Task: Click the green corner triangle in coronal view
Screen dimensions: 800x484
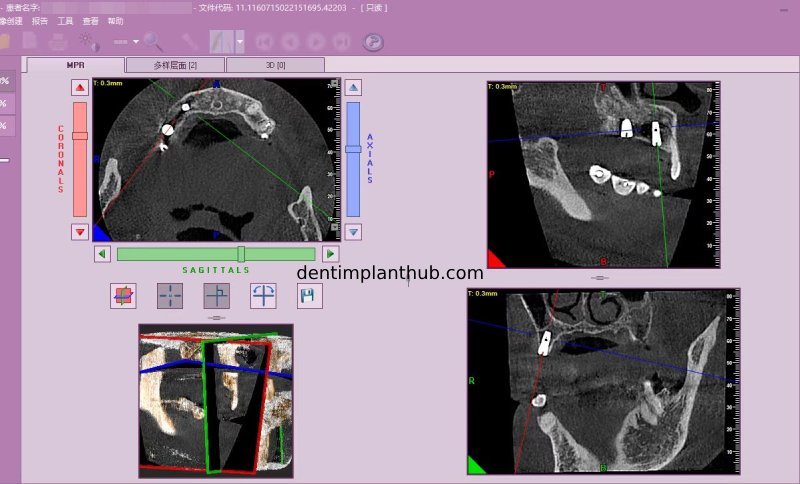Action: [476, 466]
